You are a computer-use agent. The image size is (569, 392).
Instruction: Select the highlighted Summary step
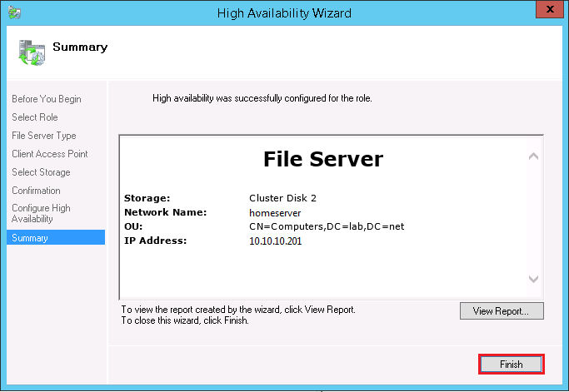point(56,237)
